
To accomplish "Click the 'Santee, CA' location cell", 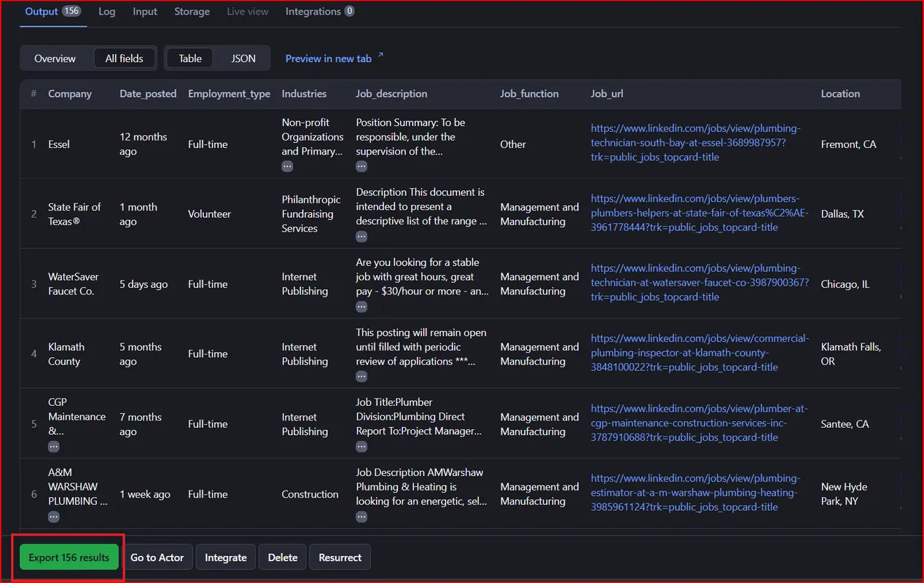I will pos(845,424).
